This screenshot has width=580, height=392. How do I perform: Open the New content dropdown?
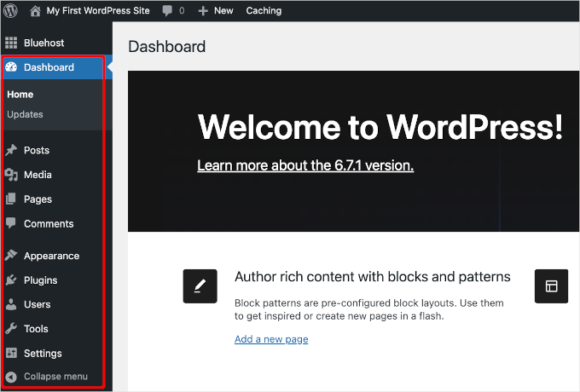215,11
